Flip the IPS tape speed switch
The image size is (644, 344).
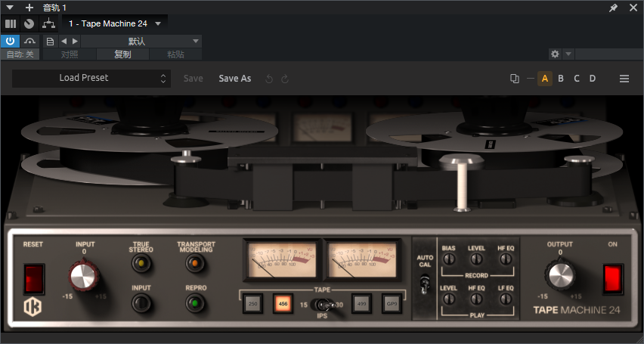coord(323,305)
